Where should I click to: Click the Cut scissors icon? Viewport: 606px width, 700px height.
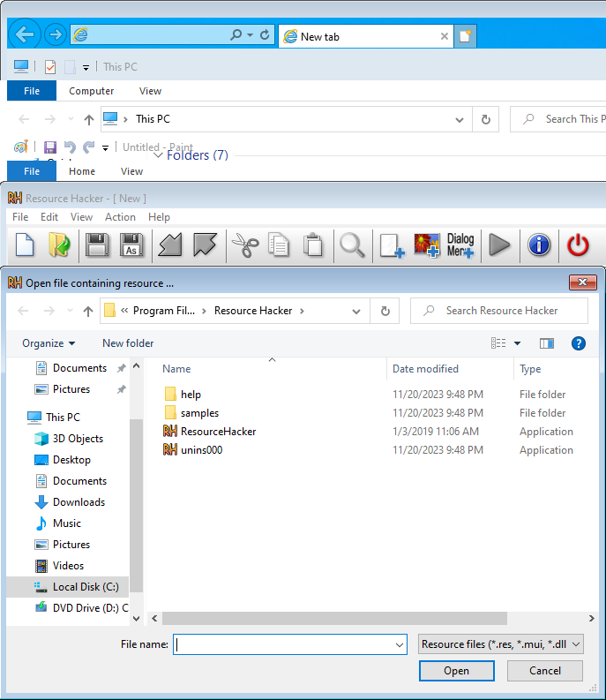(x=243, y=245)
